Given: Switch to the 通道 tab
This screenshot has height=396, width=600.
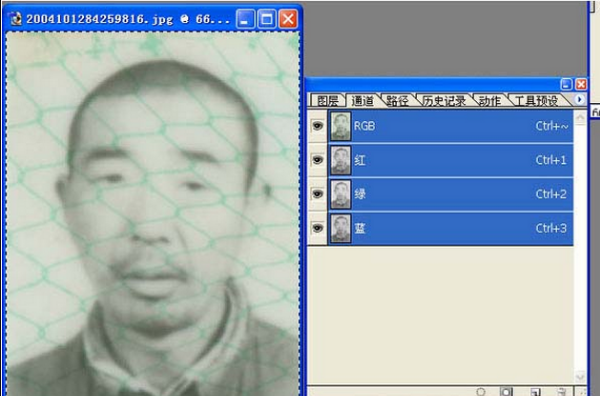Looking at the screenshot, I should pyautogui.click(x=362, y=101).
